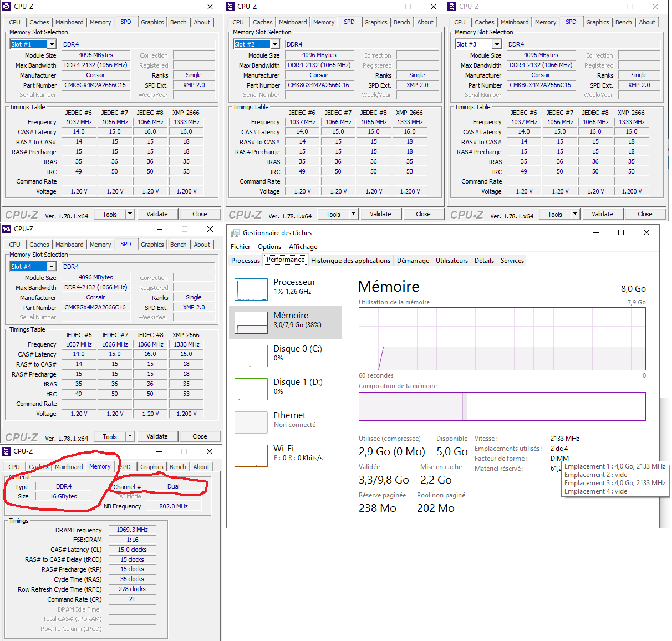Click Vitesse 2133 MHz value
This screenshot has height=641, width=672.
(564, 439)
